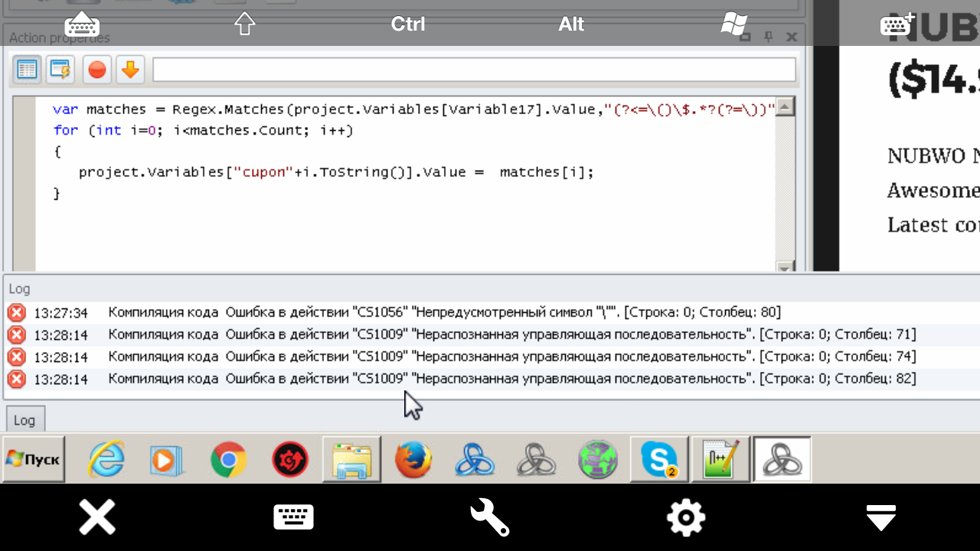Click the code editor scroll up arrow
Image resolution: width=980 pixels, height=551 pixels.
[x=785, y=106]
